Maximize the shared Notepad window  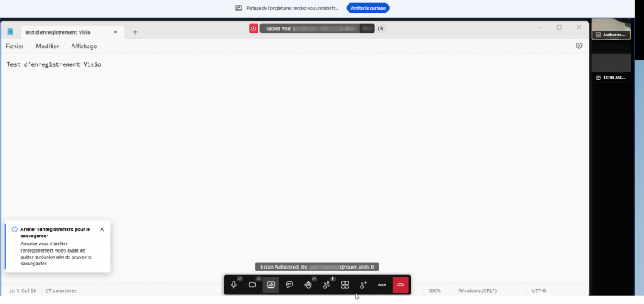[x=559, y=27]
